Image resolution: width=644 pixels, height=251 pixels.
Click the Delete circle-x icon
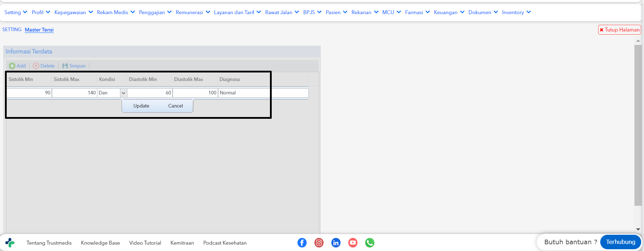pyautogui.click(x=36, y=66)
